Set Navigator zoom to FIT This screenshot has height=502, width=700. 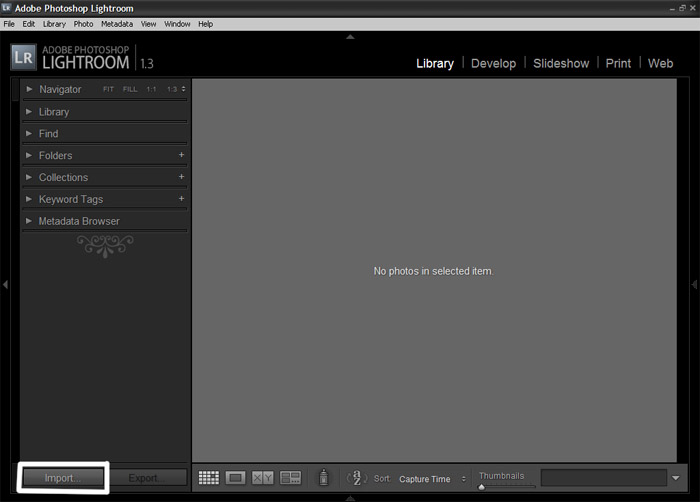[108, 89]
